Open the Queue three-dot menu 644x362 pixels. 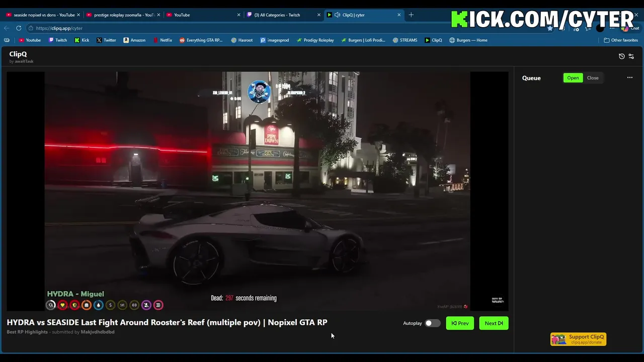click(x=630, y=78)
